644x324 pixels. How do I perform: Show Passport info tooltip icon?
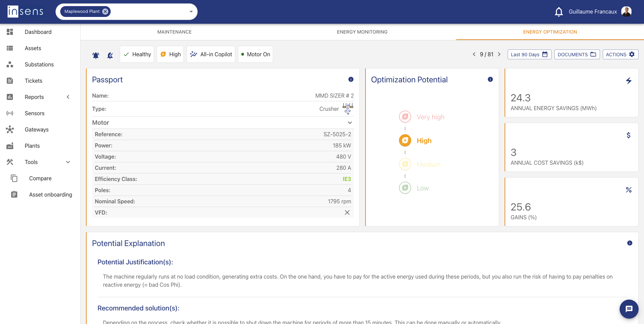point(351,79)
